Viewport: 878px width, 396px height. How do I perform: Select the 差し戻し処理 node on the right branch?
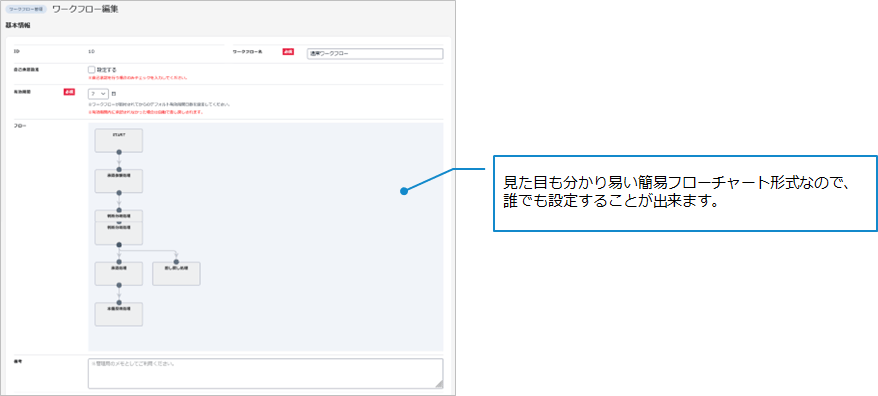[x=176, y=274]
